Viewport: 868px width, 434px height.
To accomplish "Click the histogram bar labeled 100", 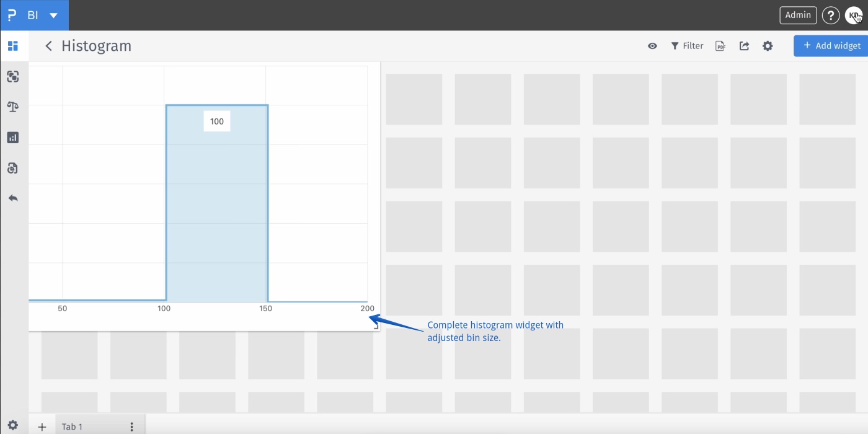I will pos(217,205).
